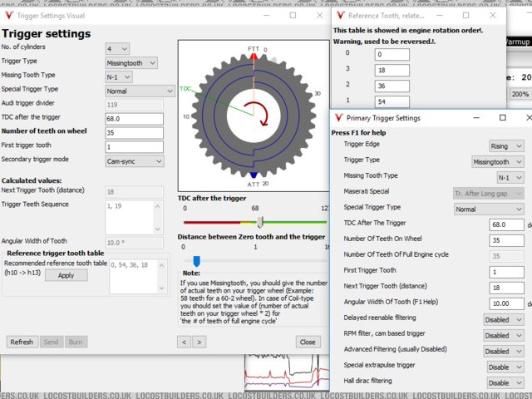Click the Reference Tooth window logo icon

pyautogui.click(x=340, y=16)
